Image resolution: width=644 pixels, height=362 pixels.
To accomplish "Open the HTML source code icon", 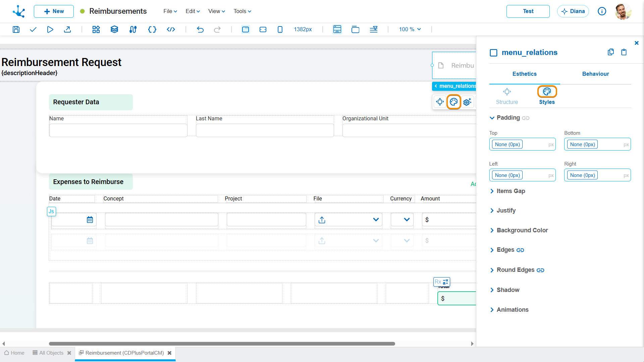I will [171, 29].
